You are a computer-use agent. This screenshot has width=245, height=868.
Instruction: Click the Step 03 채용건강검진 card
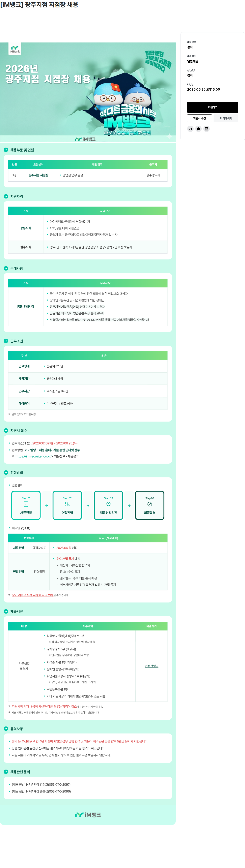pyautogui.click(x=108, y=505)
